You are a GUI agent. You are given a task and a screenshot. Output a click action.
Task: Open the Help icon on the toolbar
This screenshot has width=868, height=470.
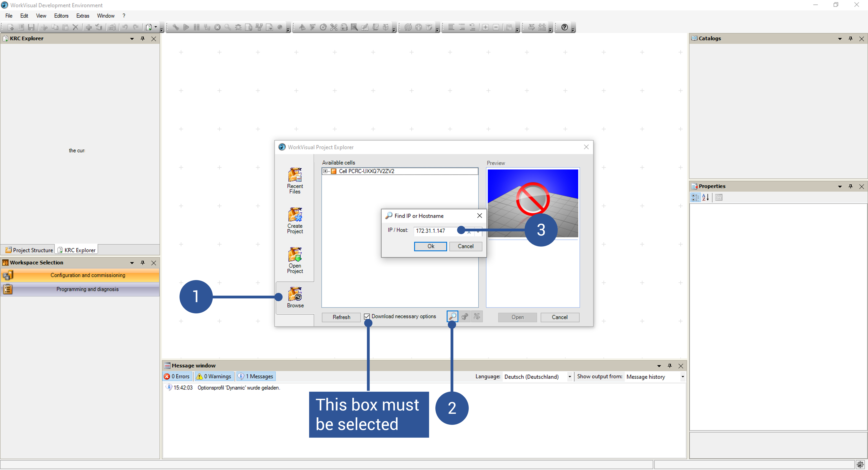click(x=564, y=27)
